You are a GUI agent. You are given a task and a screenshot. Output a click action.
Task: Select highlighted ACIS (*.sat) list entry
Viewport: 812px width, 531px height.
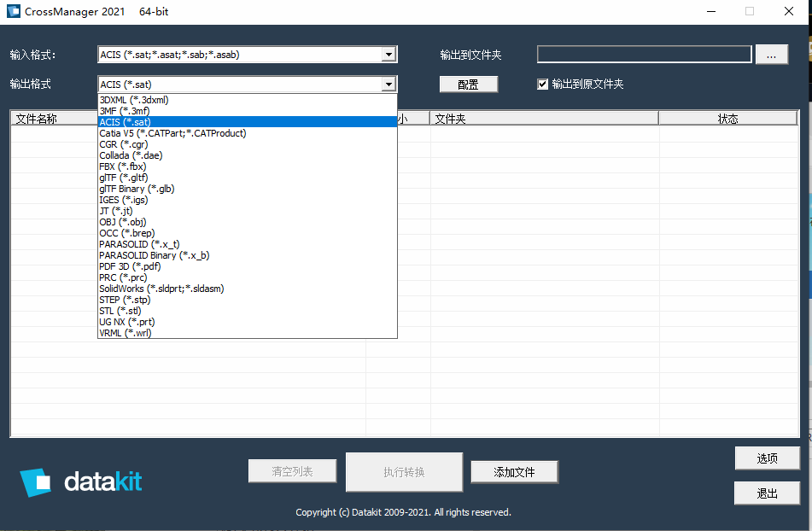tap(248, 122)
